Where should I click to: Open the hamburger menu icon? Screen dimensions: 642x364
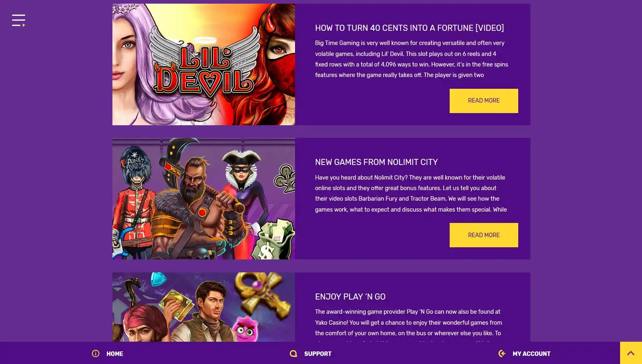tap(19, 20)
